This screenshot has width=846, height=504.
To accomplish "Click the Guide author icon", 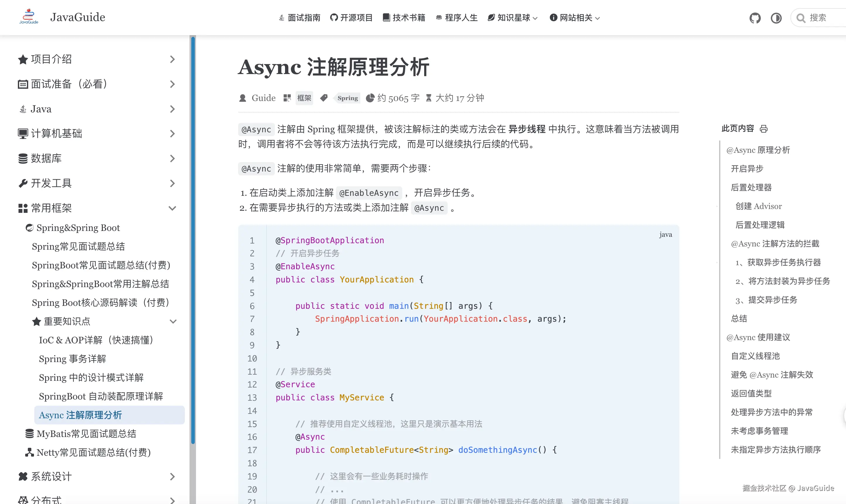I will [x=242, y=98].
